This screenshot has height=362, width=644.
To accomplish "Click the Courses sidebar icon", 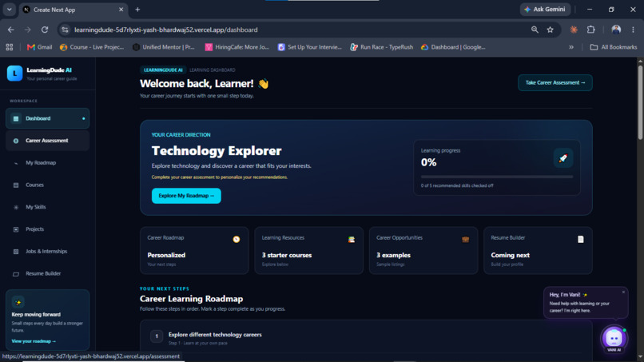I will 16,185.
